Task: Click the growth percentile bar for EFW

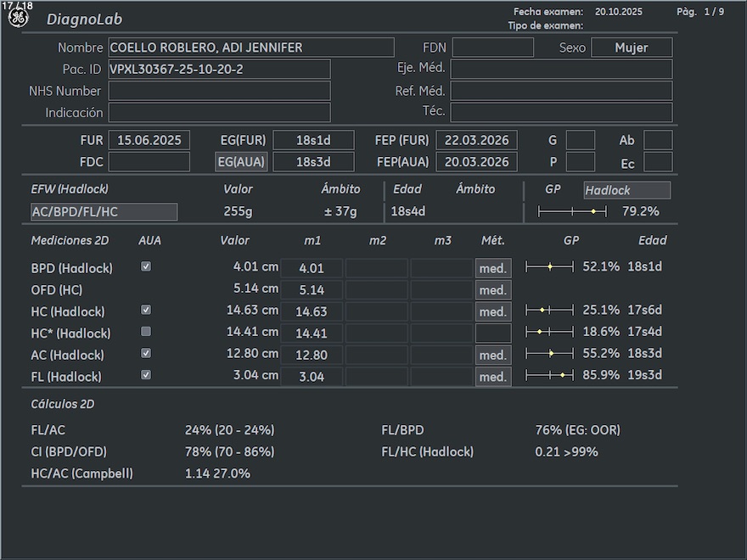Action: point(572,211)
